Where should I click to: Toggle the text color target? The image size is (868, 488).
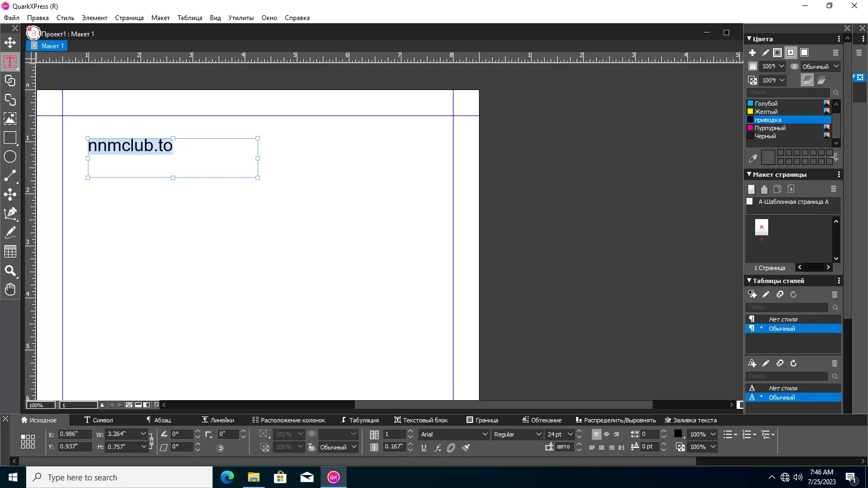point(791,53)
